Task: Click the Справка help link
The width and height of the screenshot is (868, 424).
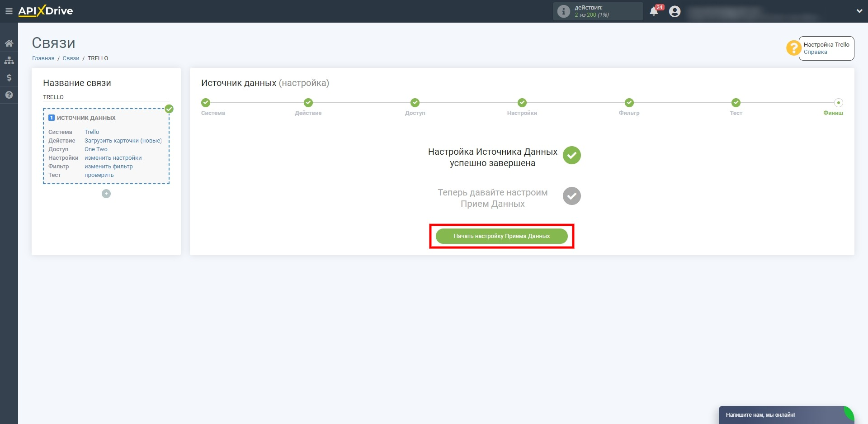Action: (815, 52)
